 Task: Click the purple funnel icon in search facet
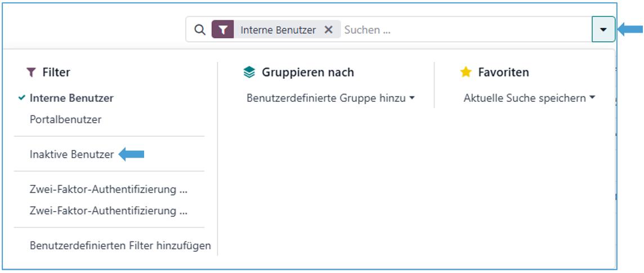[223, 30]
